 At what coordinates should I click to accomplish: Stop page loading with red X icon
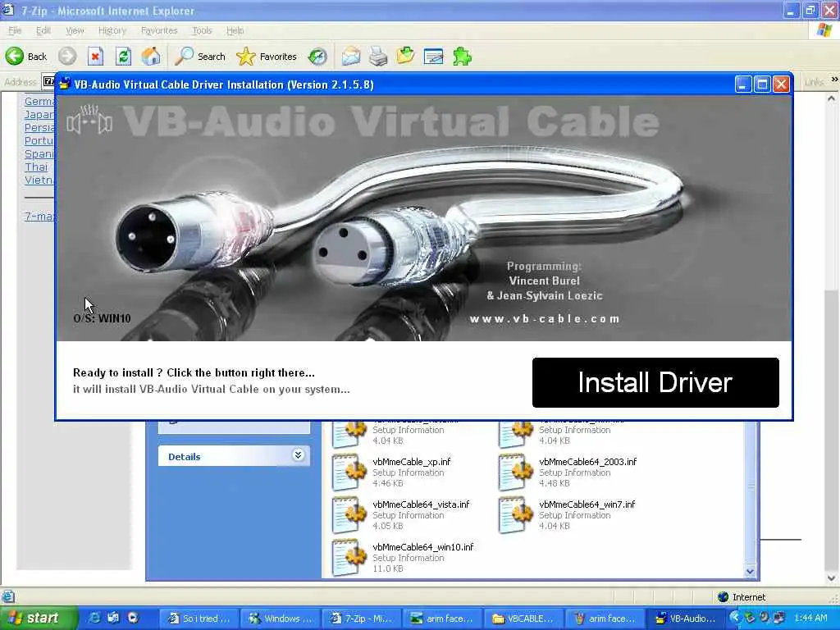(95, 57)
